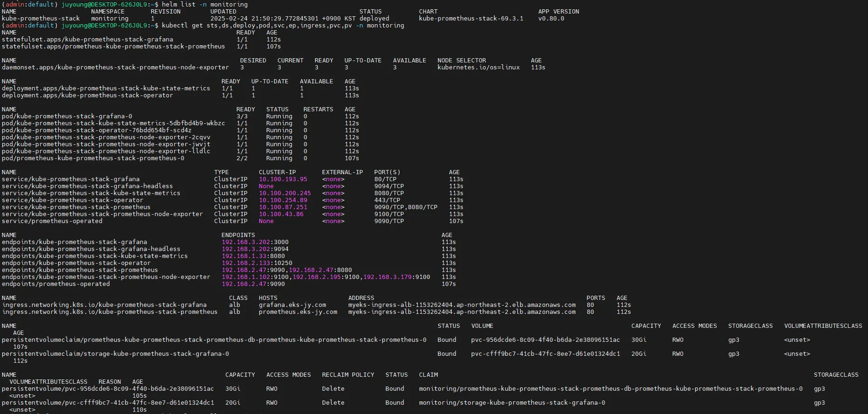The height and width of the screenshot is (414, 868).
Task: Click the kubectl get command line text
Action: 283,26
